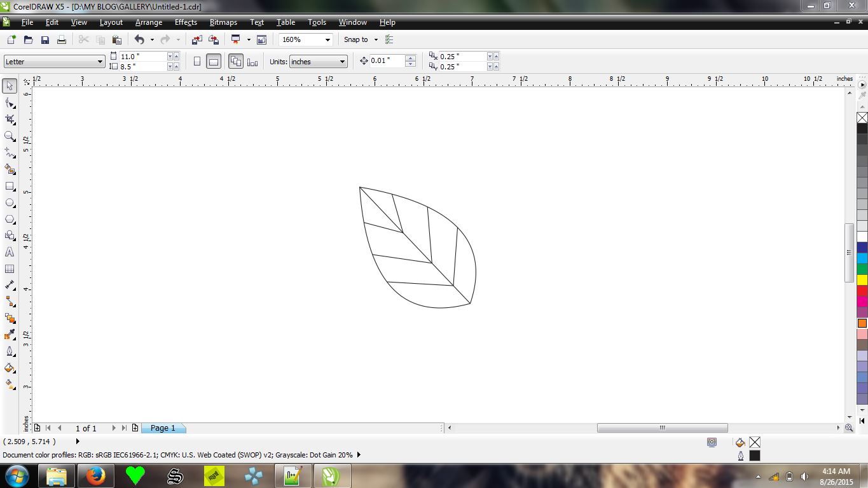This screenshot has width=868, height=488.
Task: Save the Untitled-1 document
Action: tap(45, 39)
